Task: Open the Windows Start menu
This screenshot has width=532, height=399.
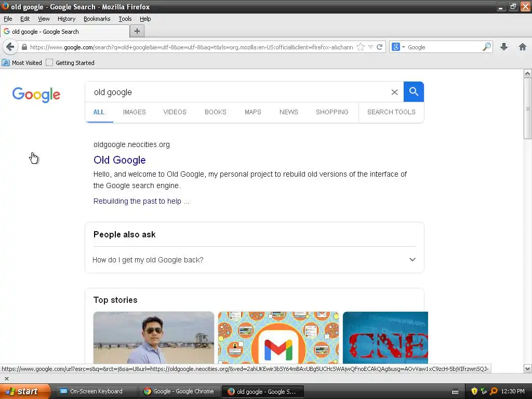Action: pyautogui.click(x=25, y=391)
